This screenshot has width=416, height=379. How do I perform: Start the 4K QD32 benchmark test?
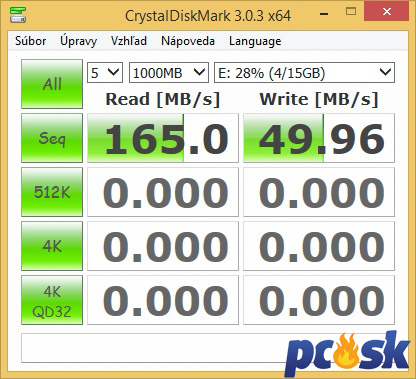[52, 300]
